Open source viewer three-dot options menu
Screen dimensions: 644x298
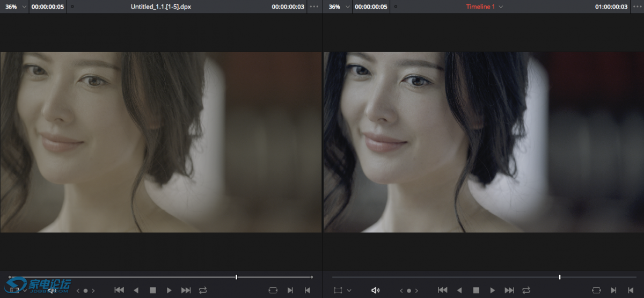(x=314, y=6)
